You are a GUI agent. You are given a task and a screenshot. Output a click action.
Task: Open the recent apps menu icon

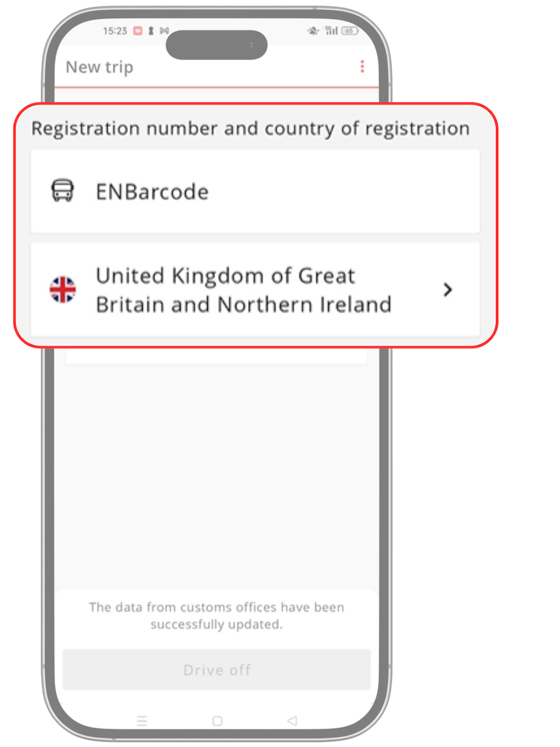pyautogui.click(x=142, y=721)
